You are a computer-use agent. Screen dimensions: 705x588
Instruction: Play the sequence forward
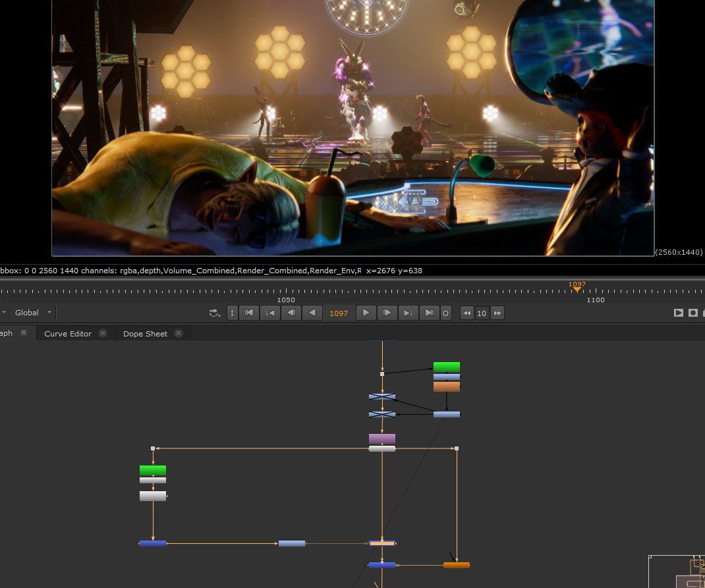click(366, 313)
